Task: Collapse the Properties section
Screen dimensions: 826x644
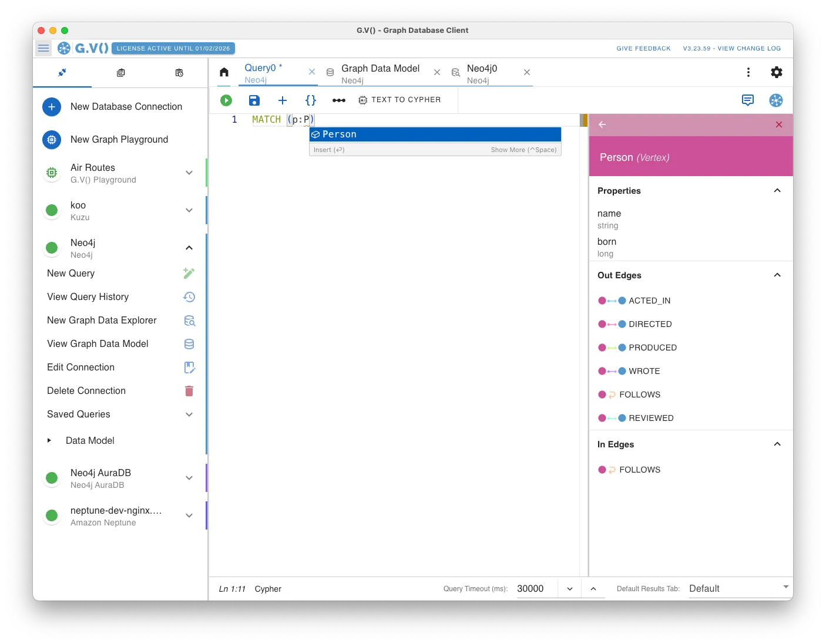Action: coord(777,191)
